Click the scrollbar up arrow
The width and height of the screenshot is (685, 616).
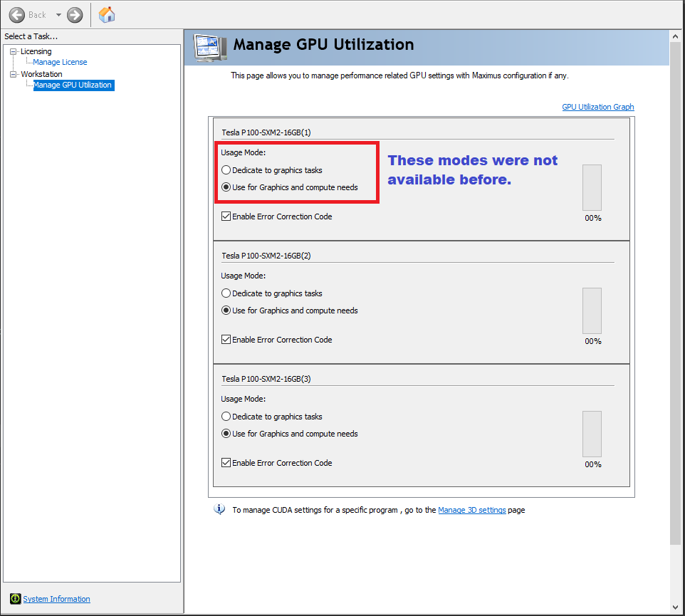[x=676, y=37]
